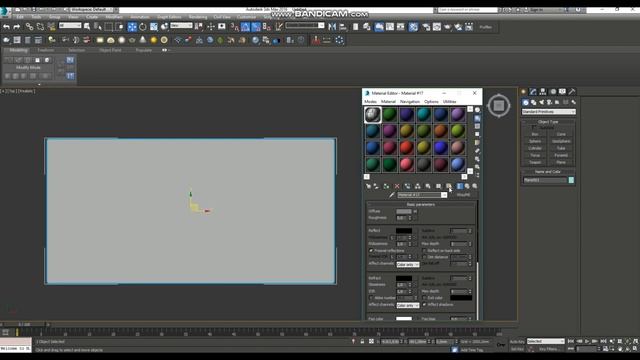Image resolution: width=640 pixels, height=360 pixels.
Task: Click the VRayMtl material type button
Action: 463,195
